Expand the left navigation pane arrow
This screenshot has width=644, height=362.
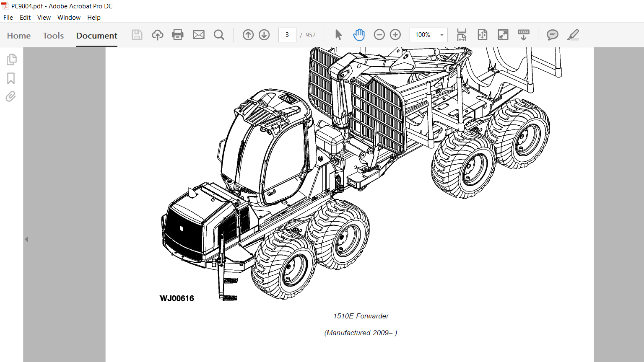coord(26,239)
